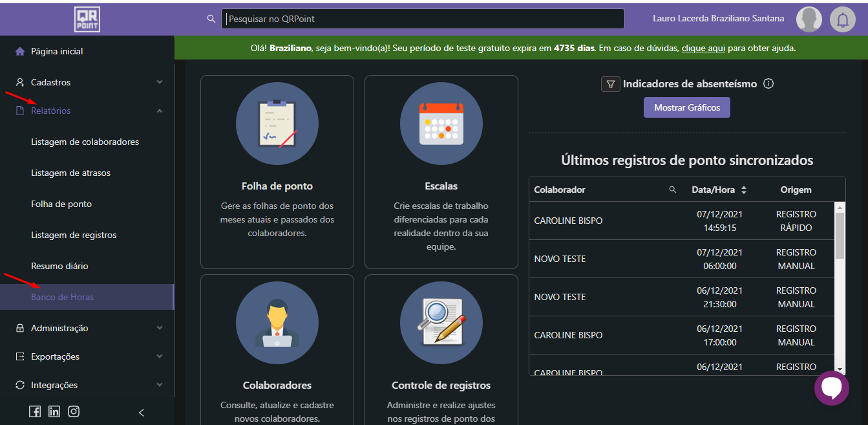Screen dimensions: 868x425
Task: Click the Pesquisar no QRPoint field
Action: point(423,19)
